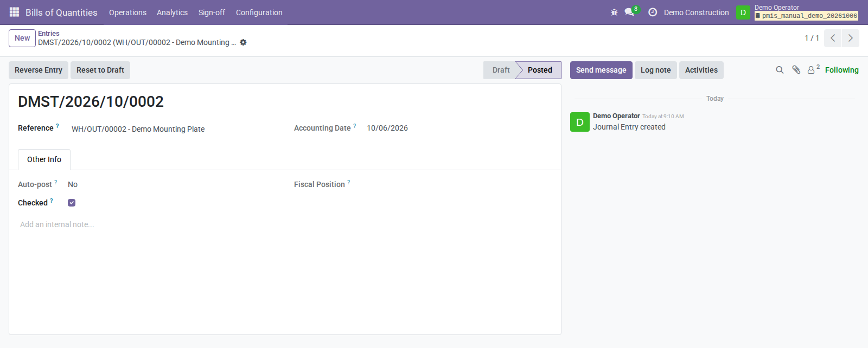868x348 pixels.
Task: Click the Send message button
Action: point(601,70)
